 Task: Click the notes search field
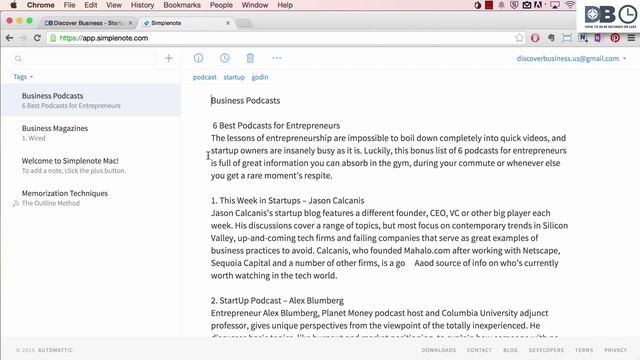tap(84, 59)
